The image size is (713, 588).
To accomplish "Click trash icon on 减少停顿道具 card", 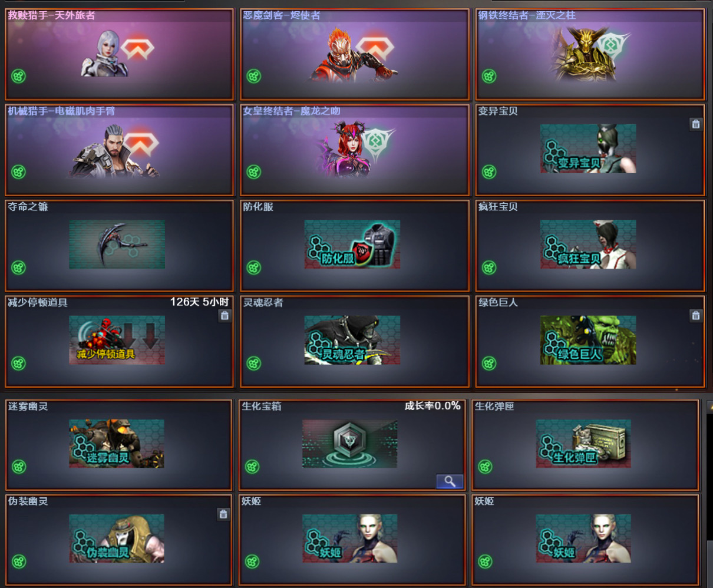I will coord(225,315).
